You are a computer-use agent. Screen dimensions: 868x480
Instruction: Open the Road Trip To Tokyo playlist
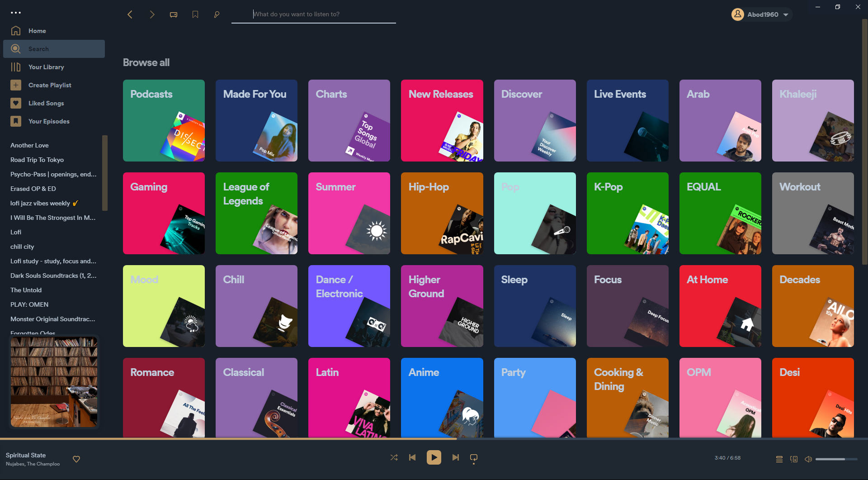37,160
